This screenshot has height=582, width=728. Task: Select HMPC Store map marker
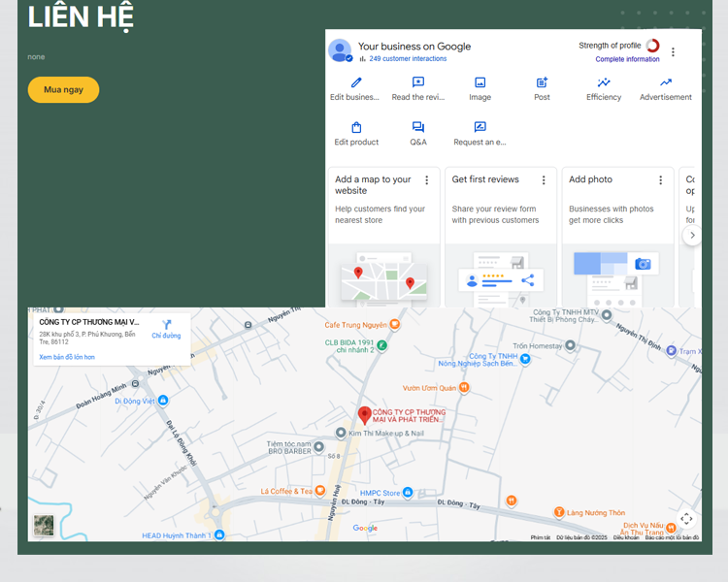coord(408,492)
